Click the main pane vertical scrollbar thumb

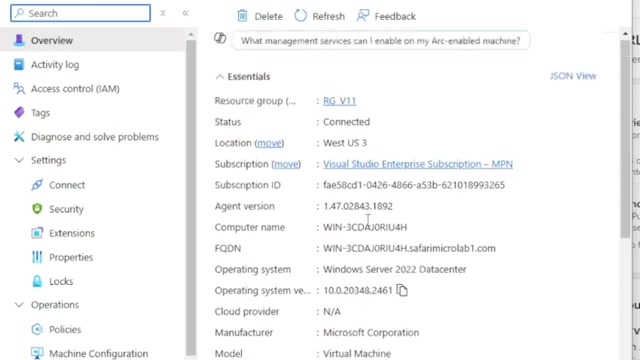click(x=625, y=139)
